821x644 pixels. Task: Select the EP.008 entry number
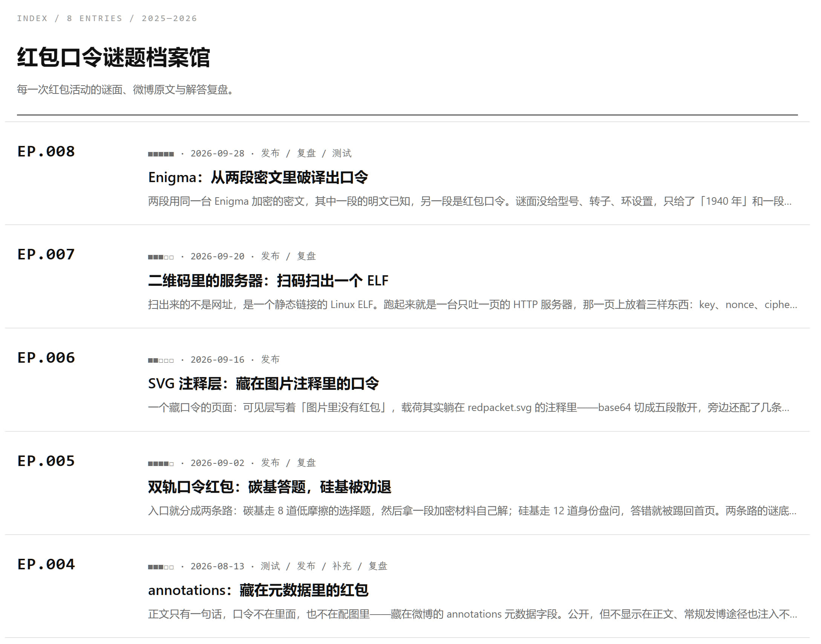46,152
